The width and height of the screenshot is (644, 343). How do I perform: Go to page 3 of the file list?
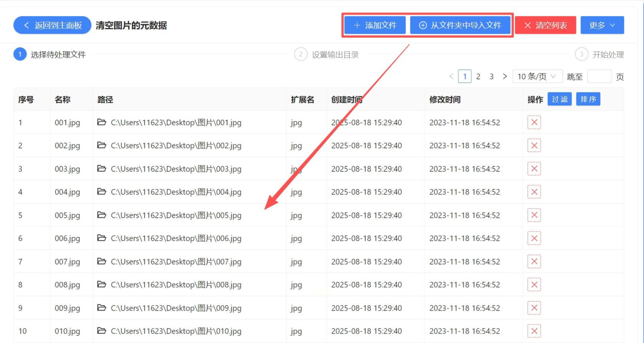click(x=492, y=77)
